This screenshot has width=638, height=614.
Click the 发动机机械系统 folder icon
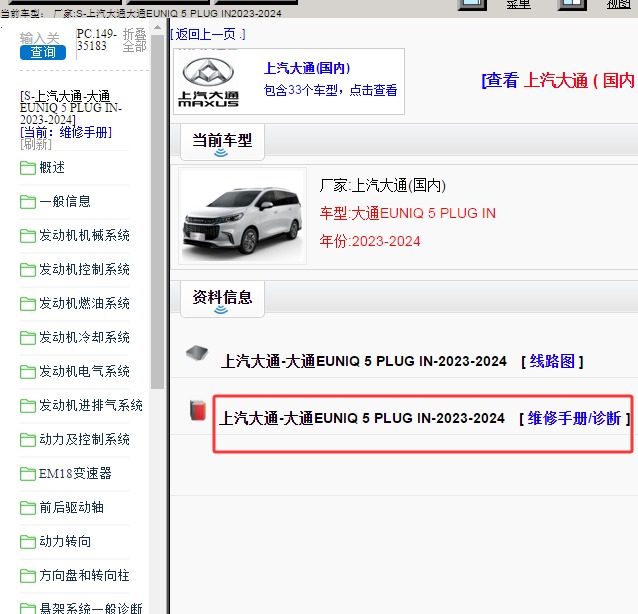click(28, 236)
